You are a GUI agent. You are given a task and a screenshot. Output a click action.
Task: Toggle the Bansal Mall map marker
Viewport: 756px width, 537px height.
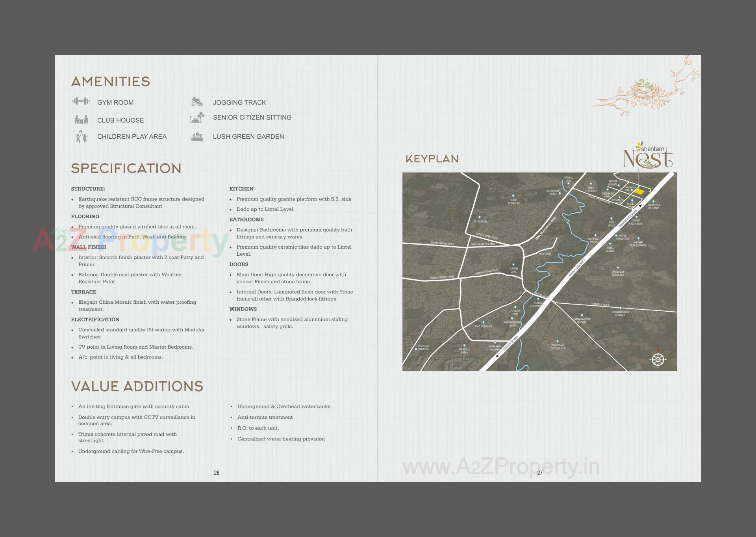[569, 183]
